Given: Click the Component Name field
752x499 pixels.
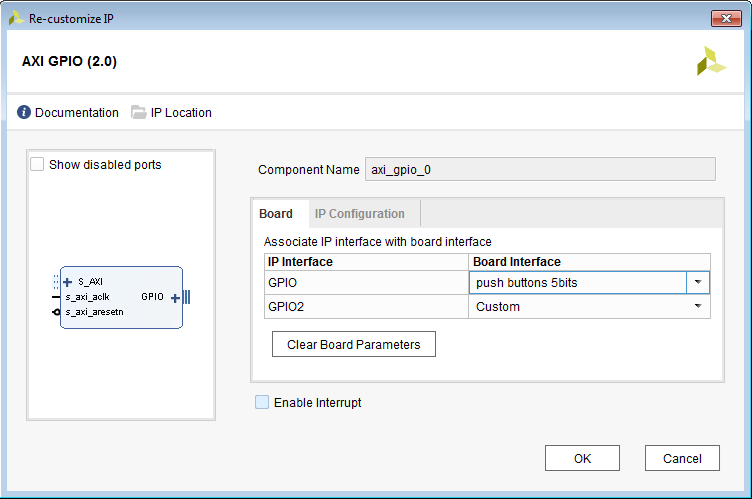Looking at the screenshot, I should (540, 170).
